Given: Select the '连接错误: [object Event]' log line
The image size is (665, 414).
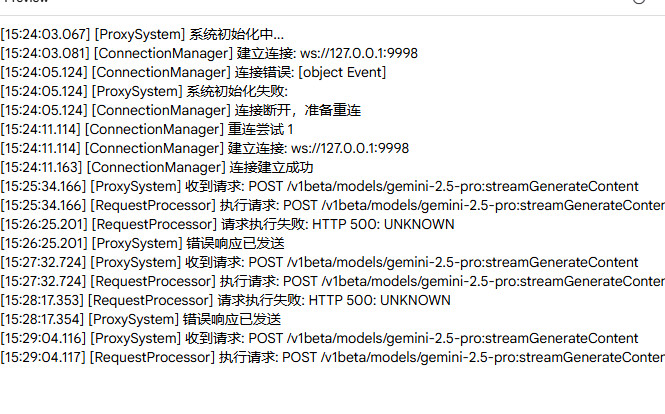Looking at the screenshot, I should [193, 72].
